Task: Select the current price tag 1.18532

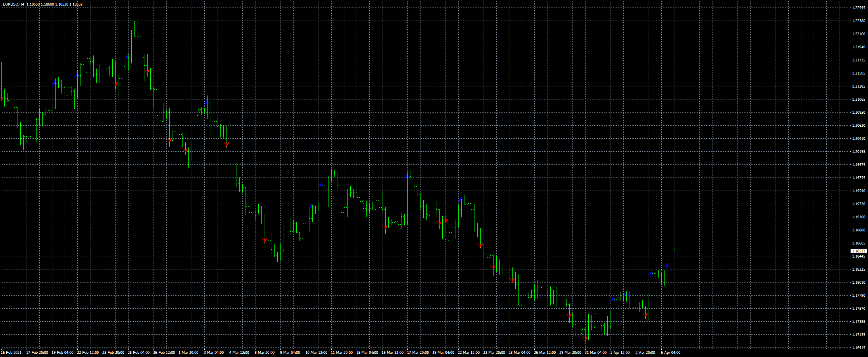Action: (858, 251)
